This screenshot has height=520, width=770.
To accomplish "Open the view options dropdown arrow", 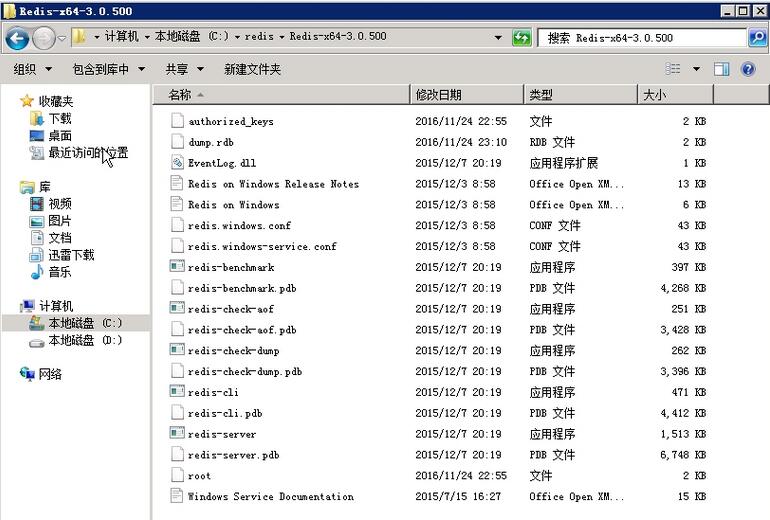I will (x=696, y=69).
